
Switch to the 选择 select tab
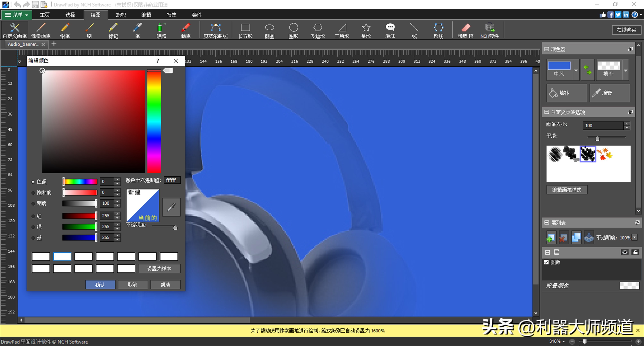pos(70,15)
